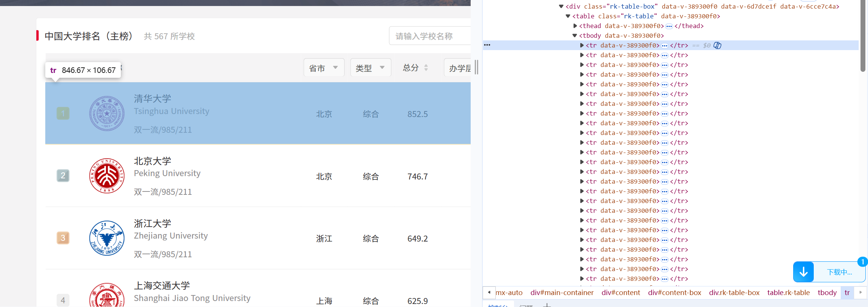Click Zhejiang University English name
This screenshot has width=868, height=307.
pos(171,236)
